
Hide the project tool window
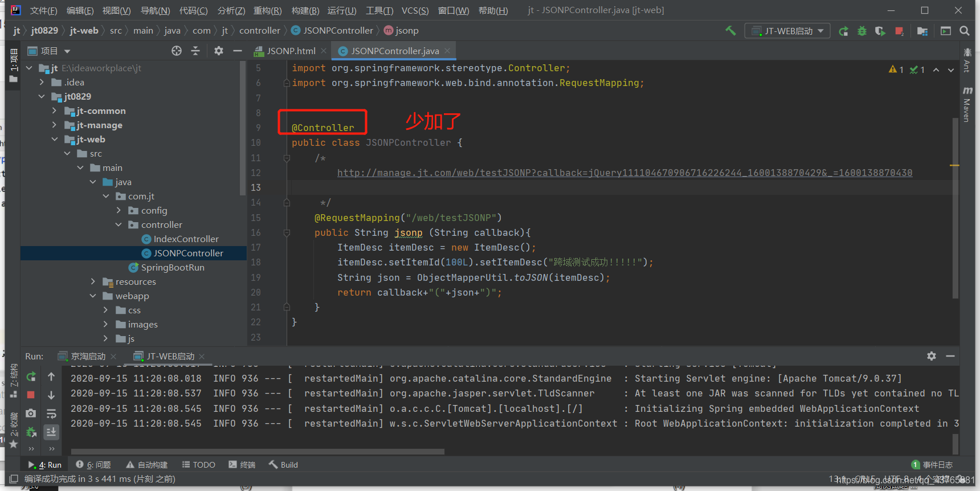coord(238,51)
